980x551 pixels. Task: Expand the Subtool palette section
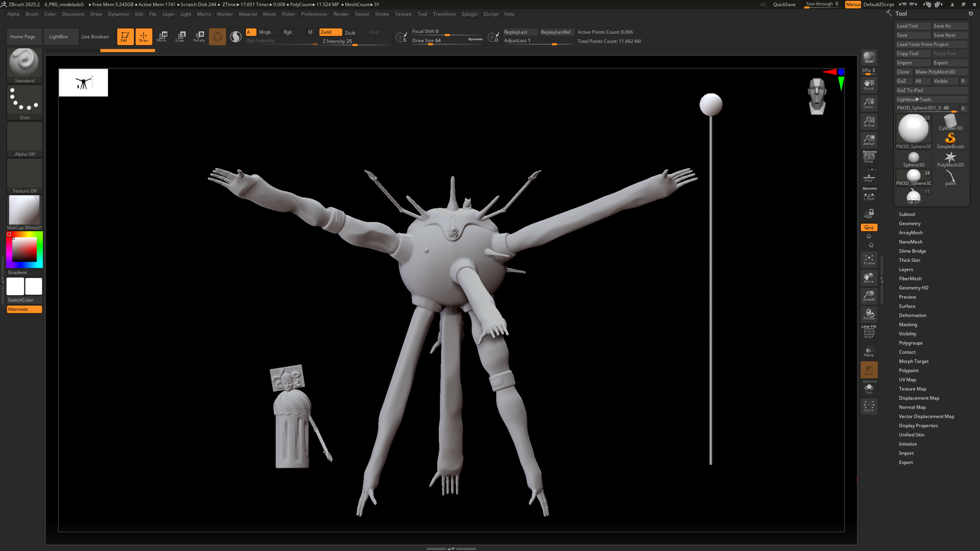click(907, 214)
